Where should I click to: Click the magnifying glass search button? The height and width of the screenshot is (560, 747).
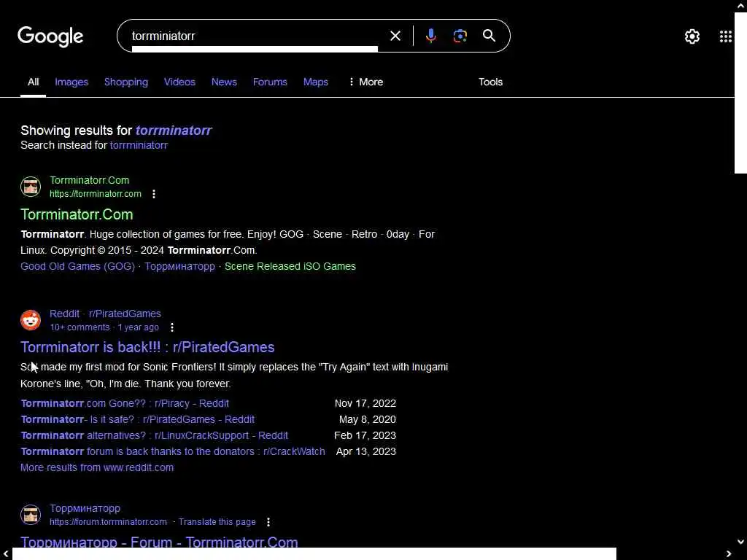(489, 36)
